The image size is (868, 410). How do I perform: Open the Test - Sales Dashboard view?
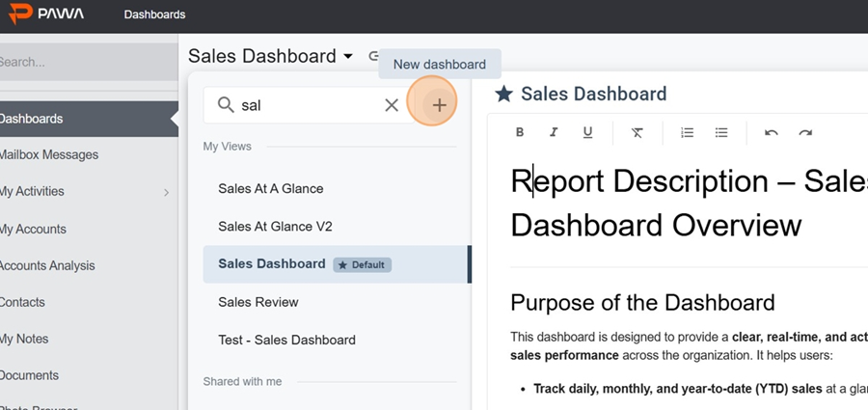(x=286, y=340)
